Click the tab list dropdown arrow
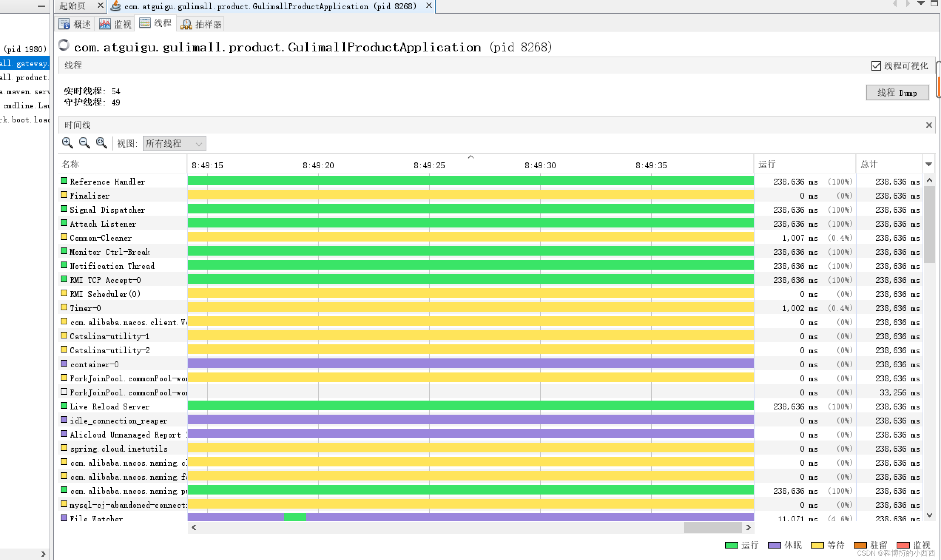The height and width of the screenshot is (560, 941). tap(921, 3)
